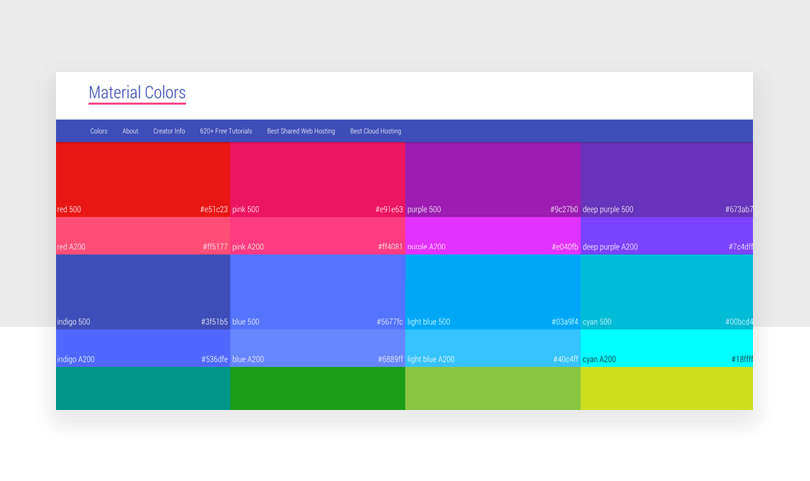The height and width of the screenshot is (481, 810).
Task: Choose the indigo A200 swatch
Action: click(x=143, y=348)
